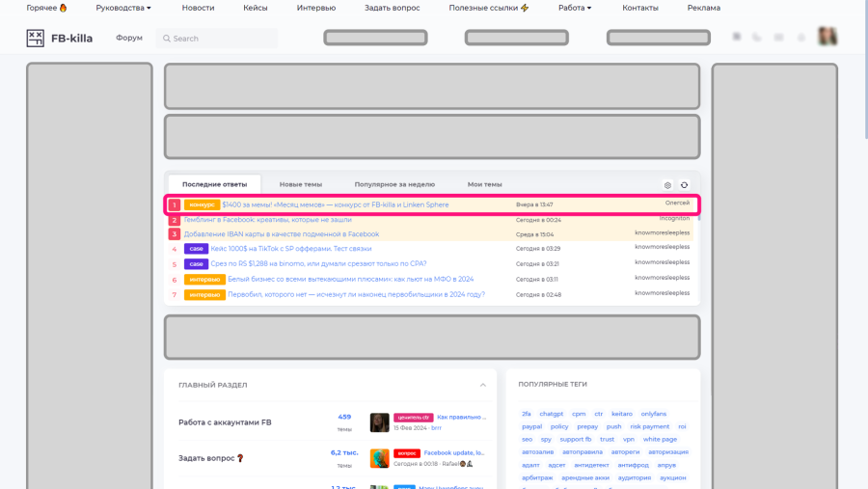Click the FB-killa logo icon
This screenshot has height=489, width=868.
tap(35, 39)
